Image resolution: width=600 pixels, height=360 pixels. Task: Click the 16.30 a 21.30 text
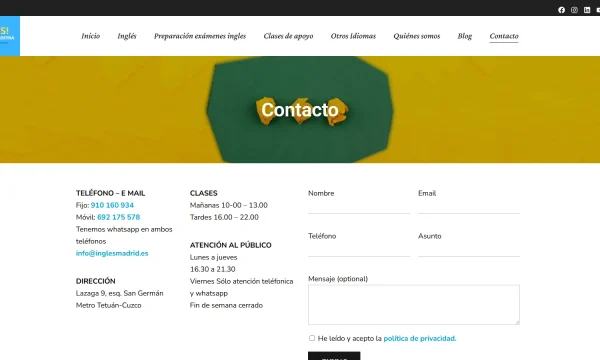click(x=213, y=269)
